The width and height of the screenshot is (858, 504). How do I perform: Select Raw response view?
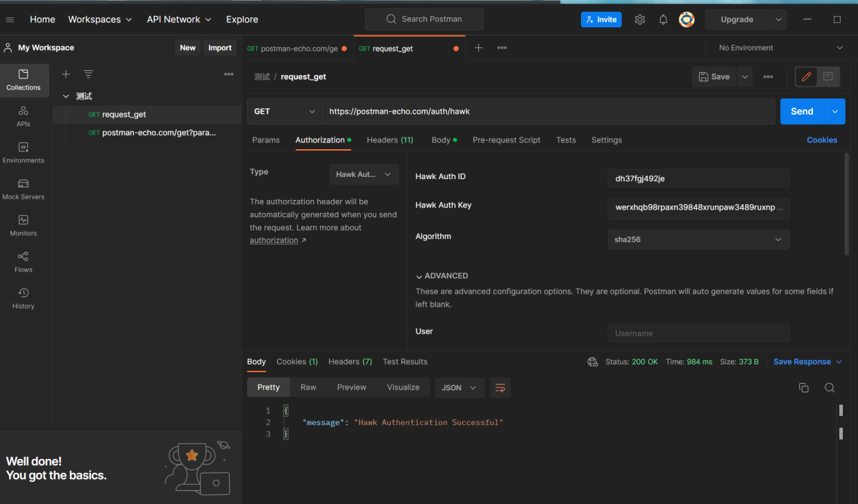[x=308, y=387]
